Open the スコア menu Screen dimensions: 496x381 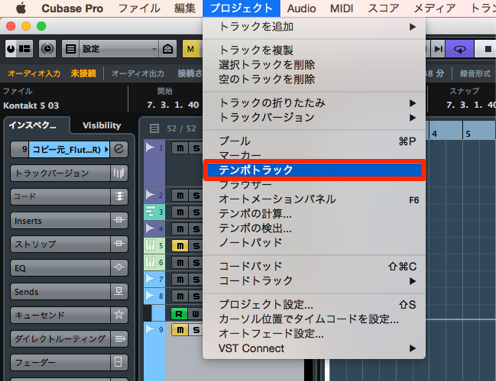click(x=383, y=8)
